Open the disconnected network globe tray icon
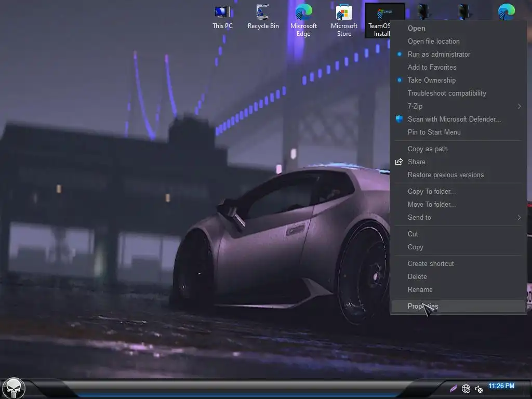Screen dimensions: 532x399 point(466,389)
